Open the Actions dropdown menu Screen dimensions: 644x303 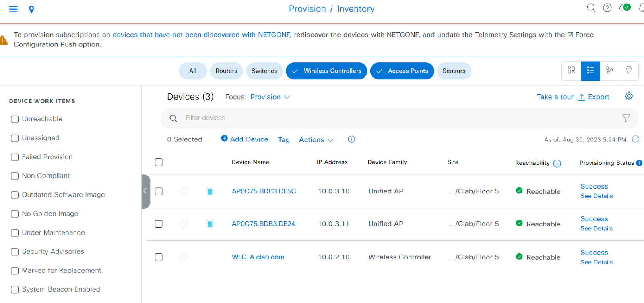(316, 140)
